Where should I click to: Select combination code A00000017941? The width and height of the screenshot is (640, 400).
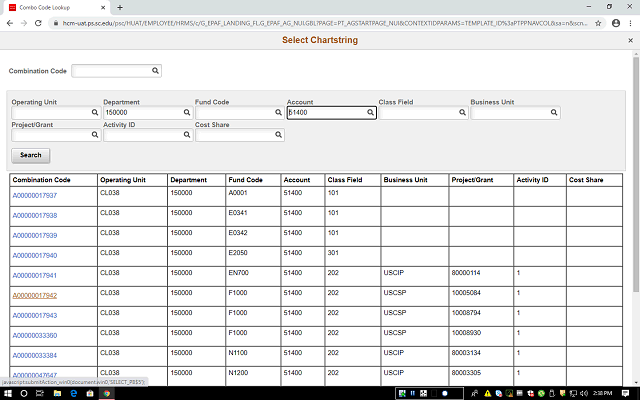[x=35, y=276]
